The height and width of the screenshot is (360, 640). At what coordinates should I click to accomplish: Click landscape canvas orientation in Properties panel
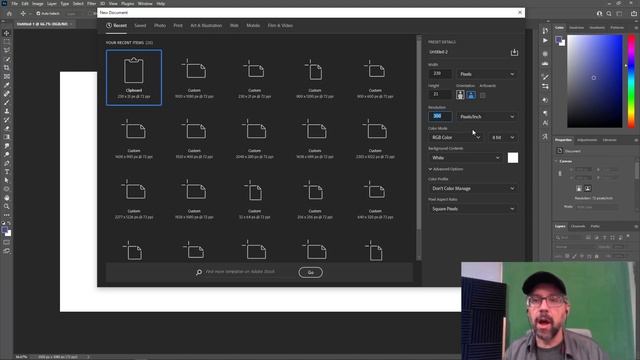pyautogui.click(x=588, y=189)
